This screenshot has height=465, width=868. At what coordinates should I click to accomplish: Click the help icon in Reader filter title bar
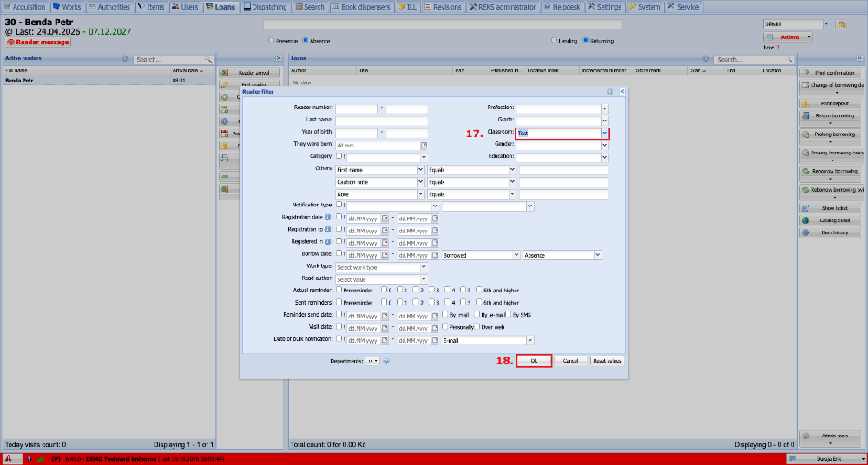(x=609, y=91)
